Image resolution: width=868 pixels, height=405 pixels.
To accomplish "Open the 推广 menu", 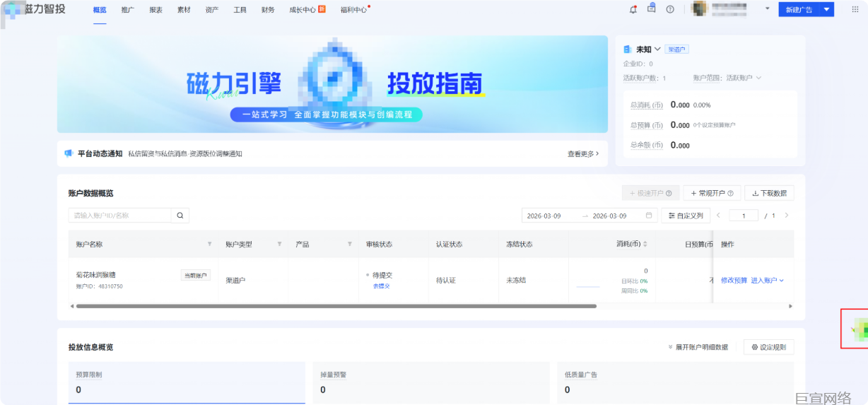I will click(x=127, y=10).
